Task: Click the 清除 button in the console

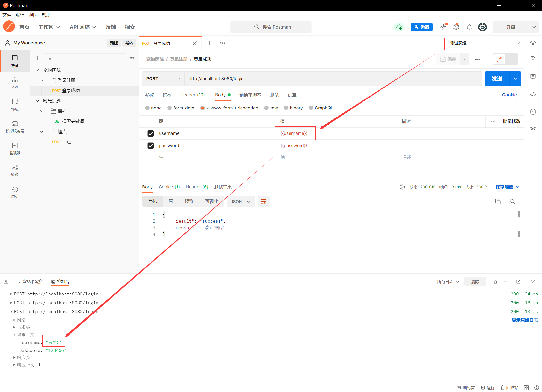Action: point(475,282)
